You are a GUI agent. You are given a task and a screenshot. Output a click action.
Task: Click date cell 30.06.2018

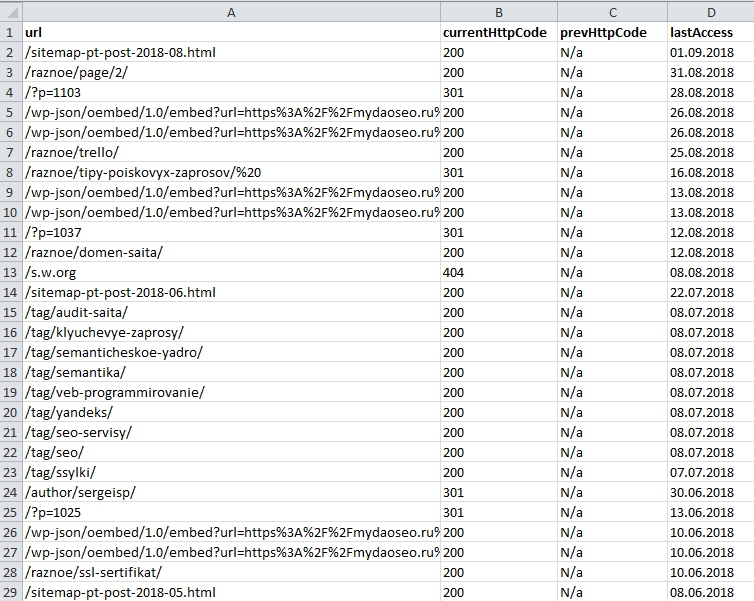tap(711, 492)
